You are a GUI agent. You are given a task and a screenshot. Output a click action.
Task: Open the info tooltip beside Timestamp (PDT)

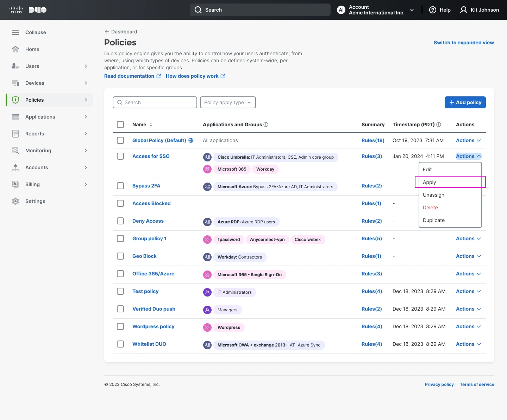click(439, 125)
